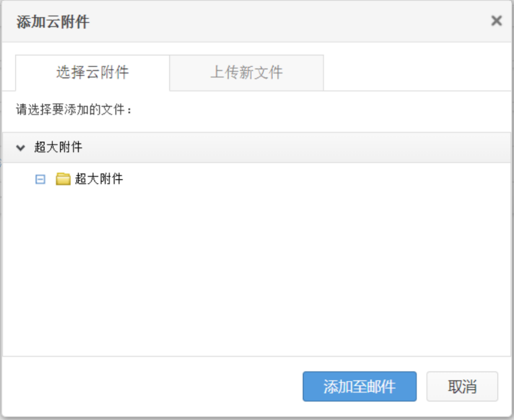Cancel the dialog with the 取消 button

pyautogui.click(x=462, y=386)
